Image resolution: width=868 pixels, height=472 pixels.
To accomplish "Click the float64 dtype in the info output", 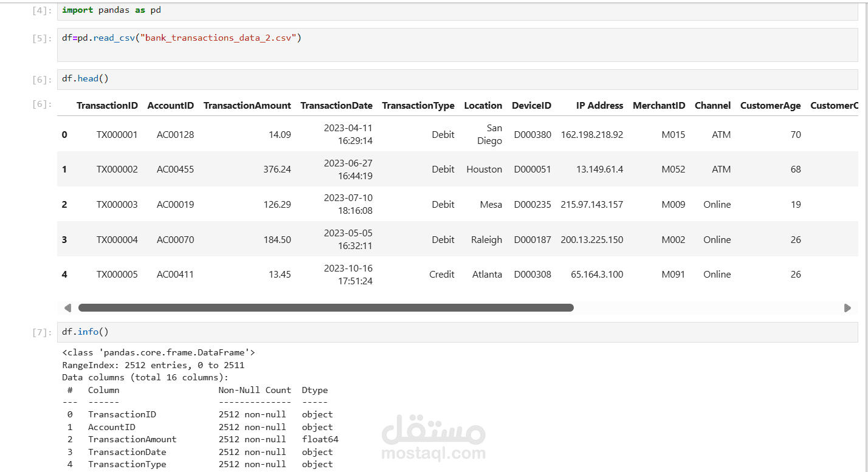I will 320,439.
